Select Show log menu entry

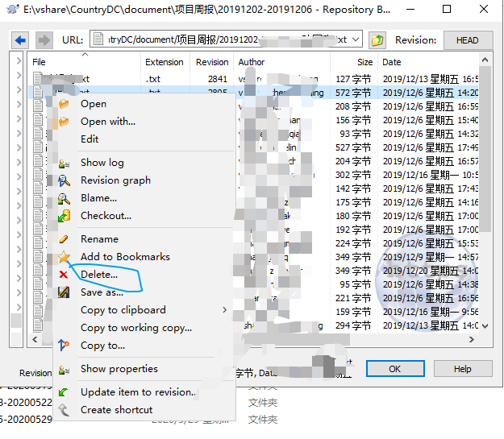[102, 163]
